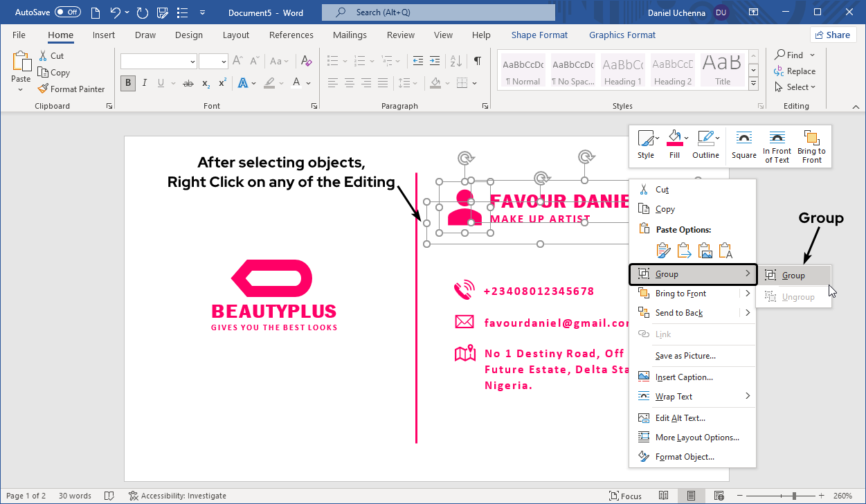Toggle Italic formatting button

[x=145, y=83]
